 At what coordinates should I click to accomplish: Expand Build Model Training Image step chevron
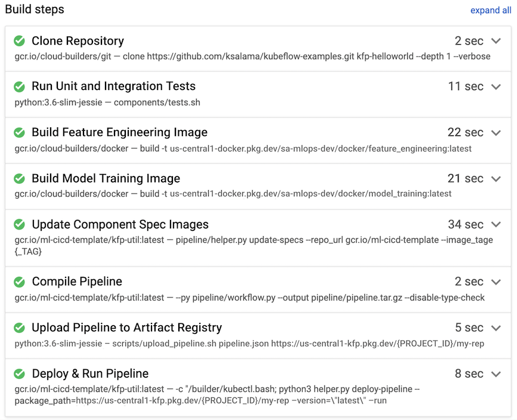[x=496, y=178]
